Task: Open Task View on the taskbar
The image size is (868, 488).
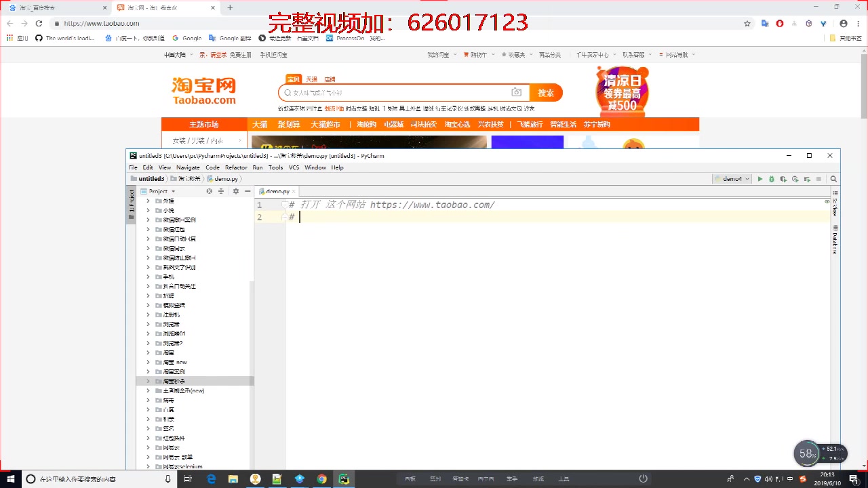Action: [x=189, y=479]
